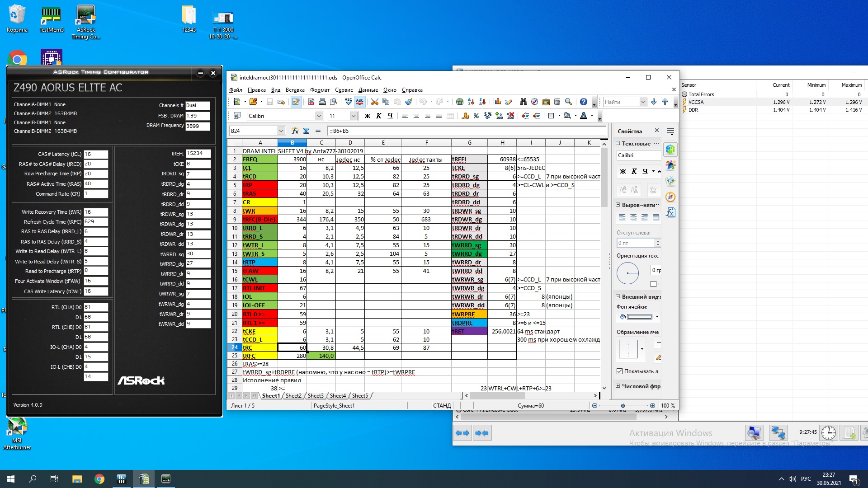
Task: Click the cell background color swatch in sidebar
Action: (639, 317)
